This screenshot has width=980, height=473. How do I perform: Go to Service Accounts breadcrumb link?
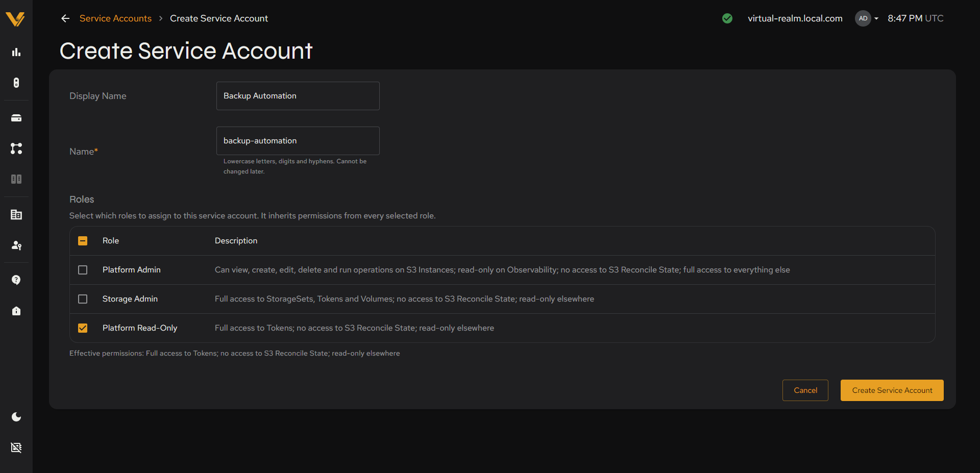115,18
